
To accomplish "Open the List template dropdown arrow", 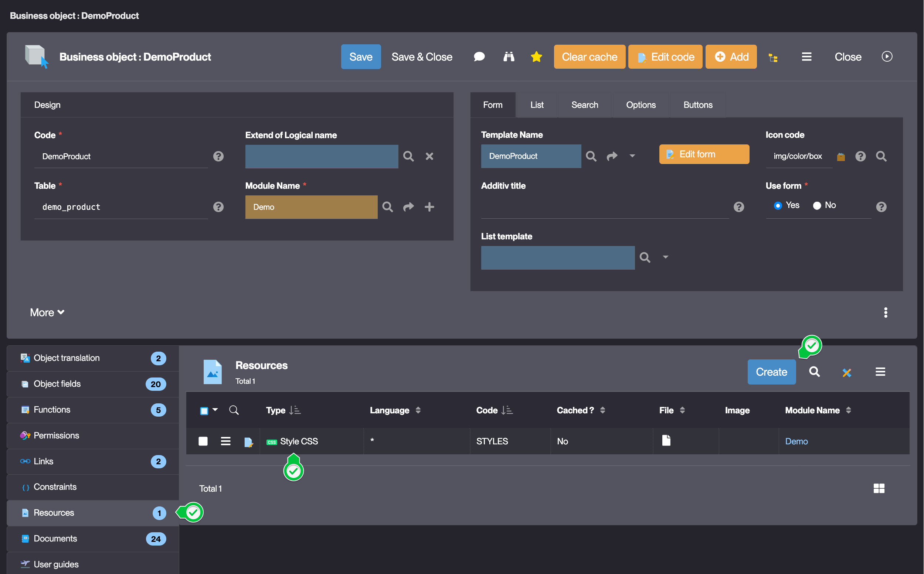I will click(x=665, y=257).
